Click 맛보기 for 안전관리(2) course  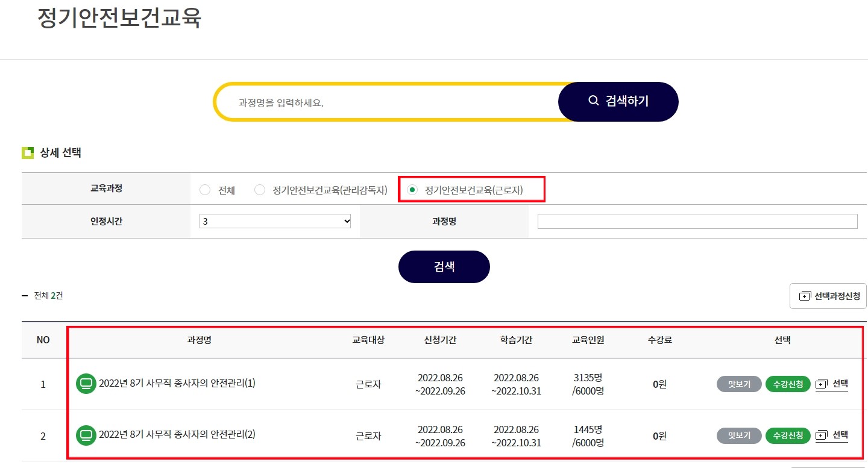[739, 435]
